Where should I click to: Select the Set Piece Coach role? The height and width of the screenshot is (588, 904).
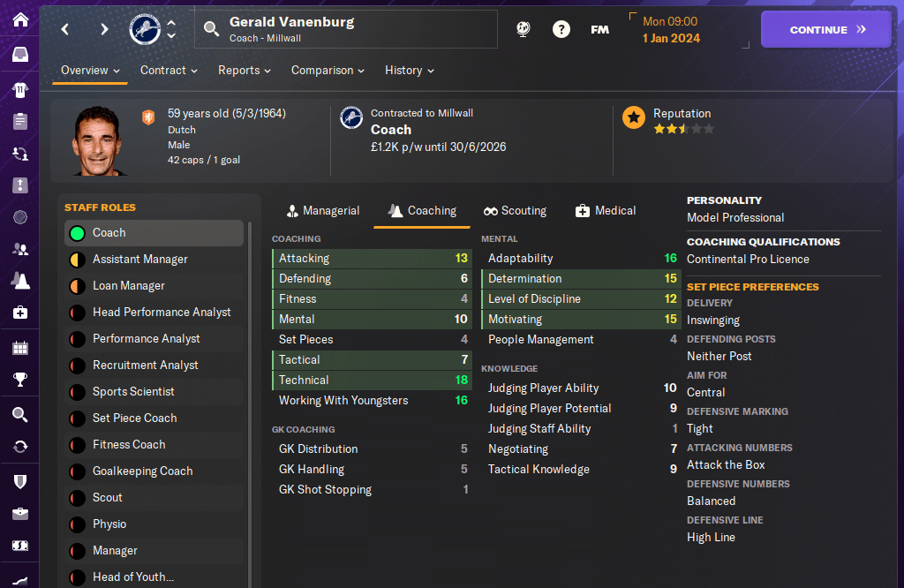(x=134, y=418)
